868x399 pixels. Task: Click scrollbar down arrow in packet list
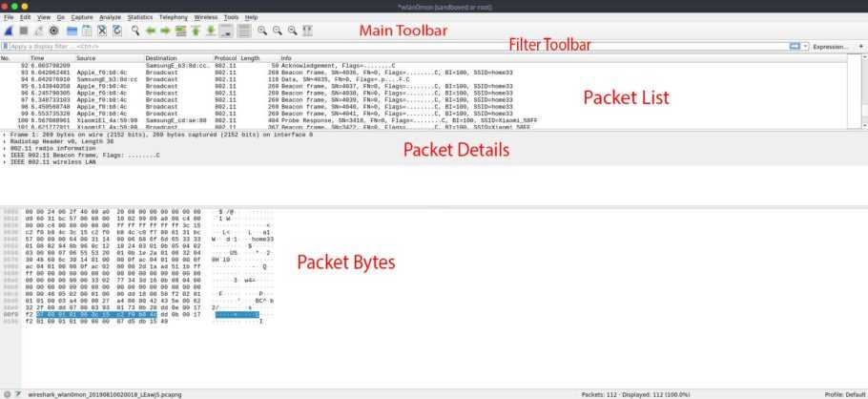863,126
